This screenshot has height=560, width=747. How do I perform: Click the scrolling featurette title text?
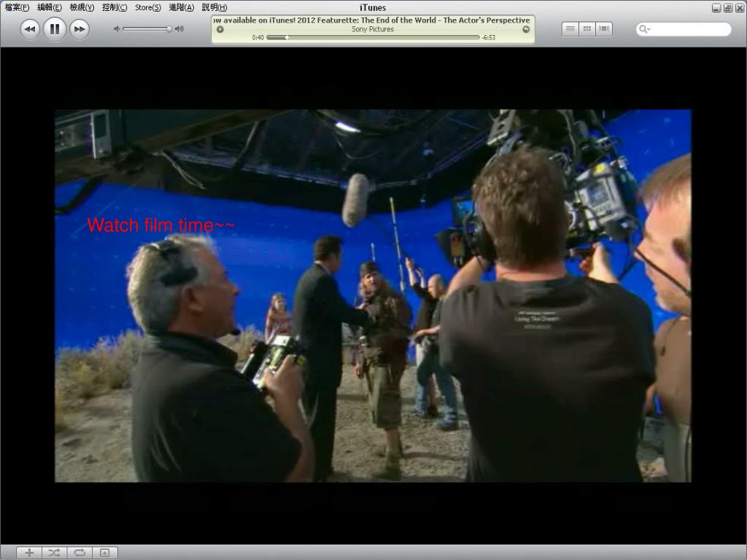[372, 20]
